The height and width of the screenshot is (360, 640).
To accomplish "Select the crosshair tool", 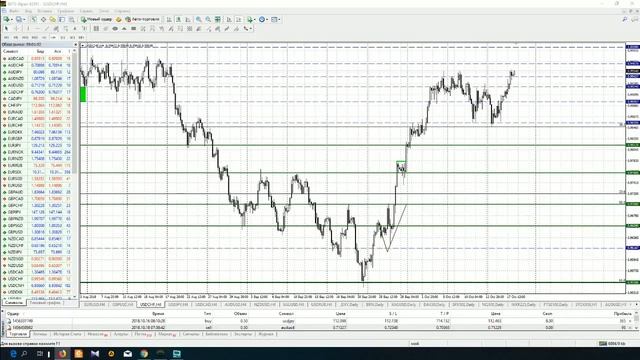I will [x=17, y=29].
